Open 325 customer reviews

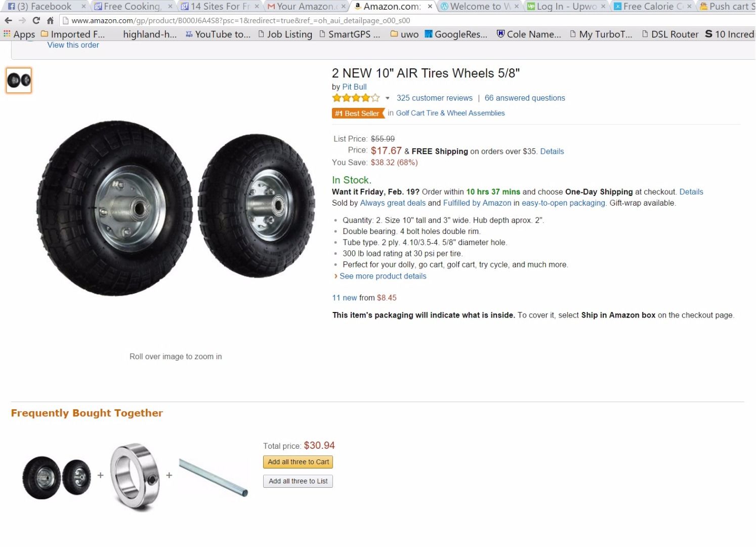point(434,98)
